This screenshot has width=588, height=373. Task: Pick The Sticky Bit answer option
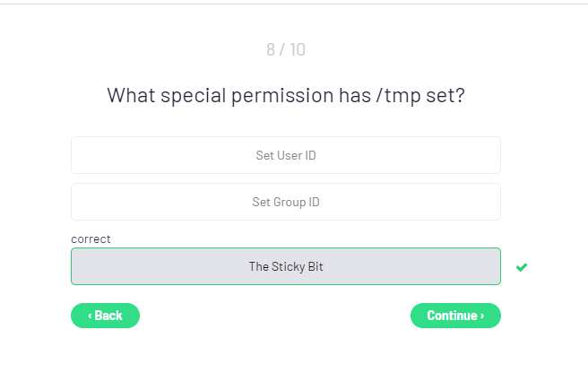[x=285, y=266]
